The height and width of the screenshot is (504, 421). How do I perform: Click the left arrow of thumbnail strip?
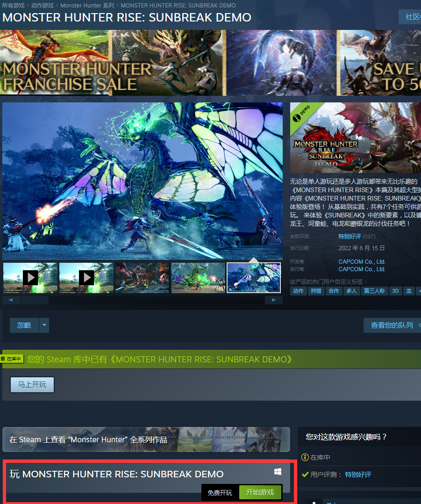coord(11,300)
